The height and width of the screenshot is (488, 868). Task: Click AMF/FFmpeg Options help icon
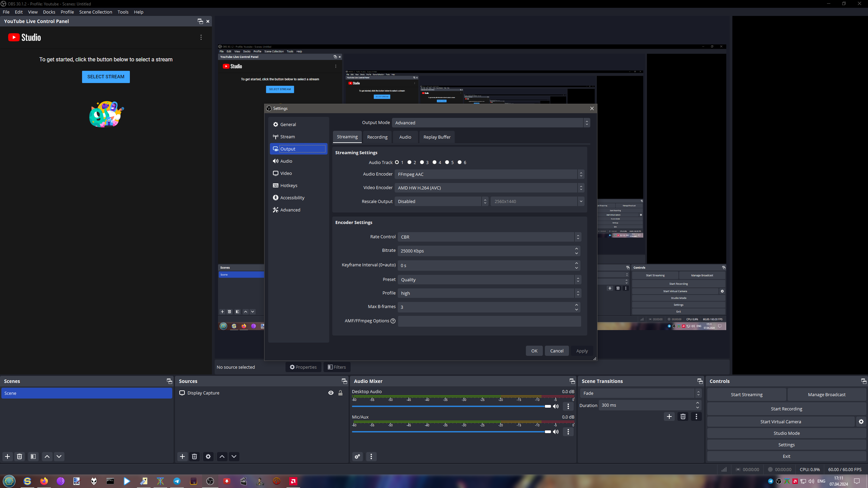(x=393, y=321)
